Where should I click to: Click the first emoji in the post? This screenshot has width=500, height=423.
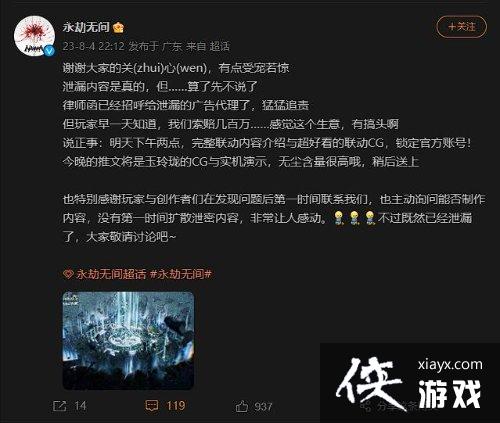coord(339,218)
